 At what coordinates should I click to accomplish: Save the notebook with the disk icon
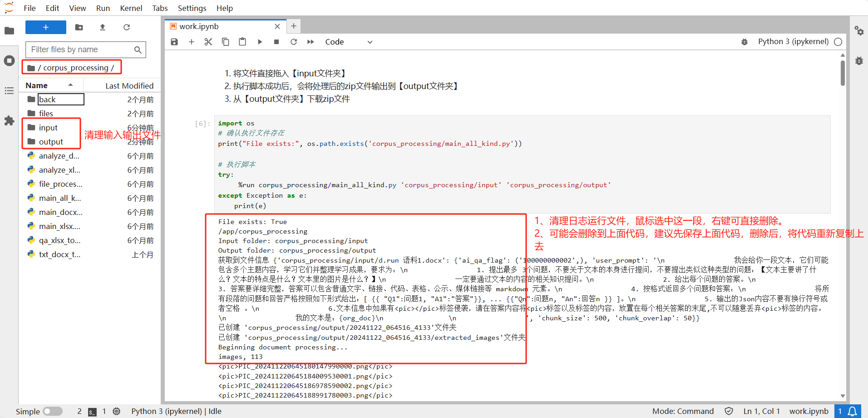coord(174,42)
